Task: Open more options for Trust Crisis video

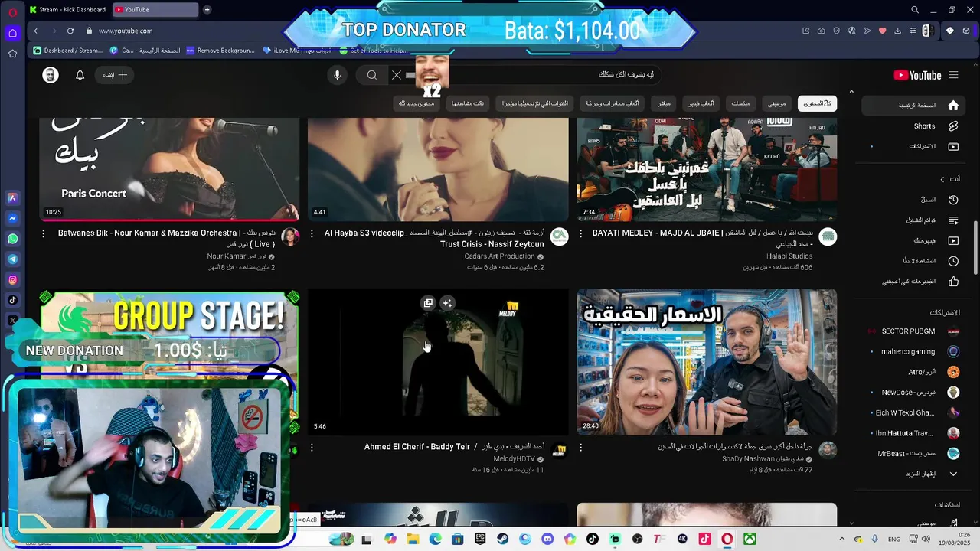Action: (312, 233)
